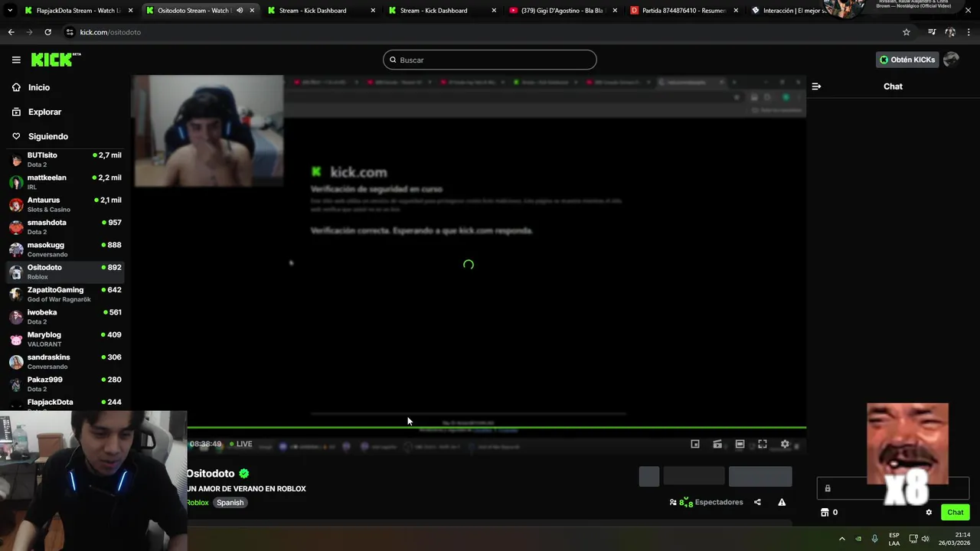View site information icon in address bar
Screen dimensions: 980x551
click(x=70, y=32)
